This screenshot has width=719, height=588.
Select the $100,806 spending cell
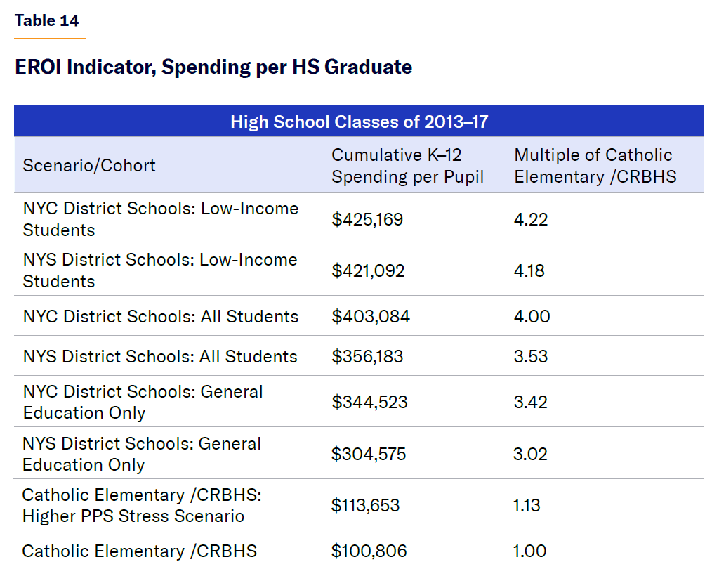369,551
